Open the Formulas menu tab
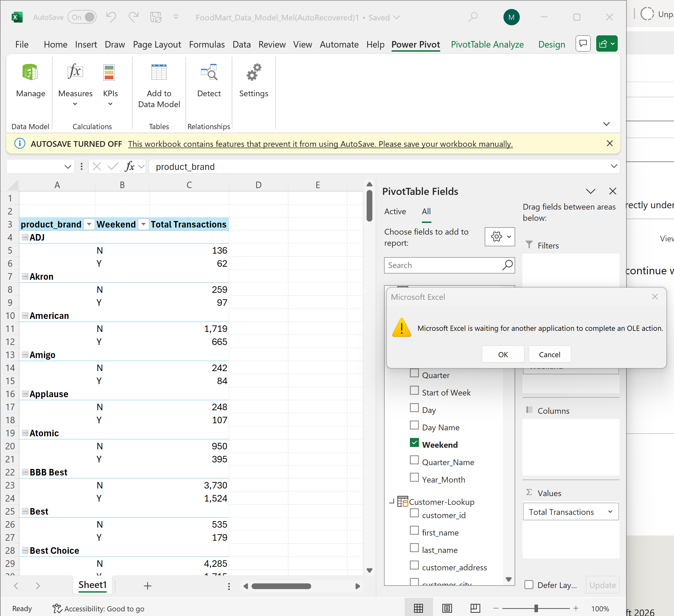The width and height of the screenshot is (674, 616). point(207,44)
